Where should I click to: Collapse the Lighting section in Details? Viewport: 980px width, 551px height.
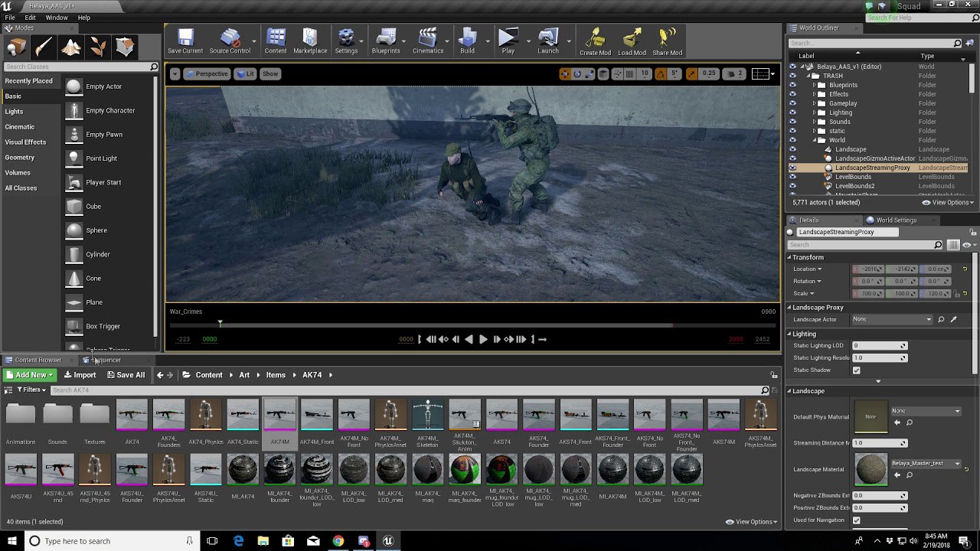click(x=789, y=334)
